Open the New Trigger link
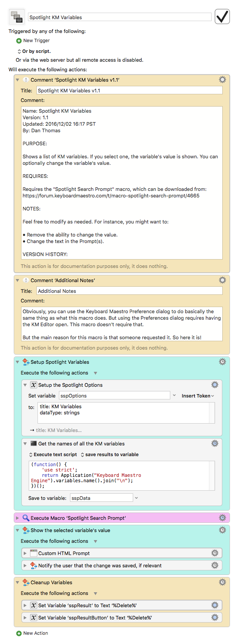 (x=36, y=41)
